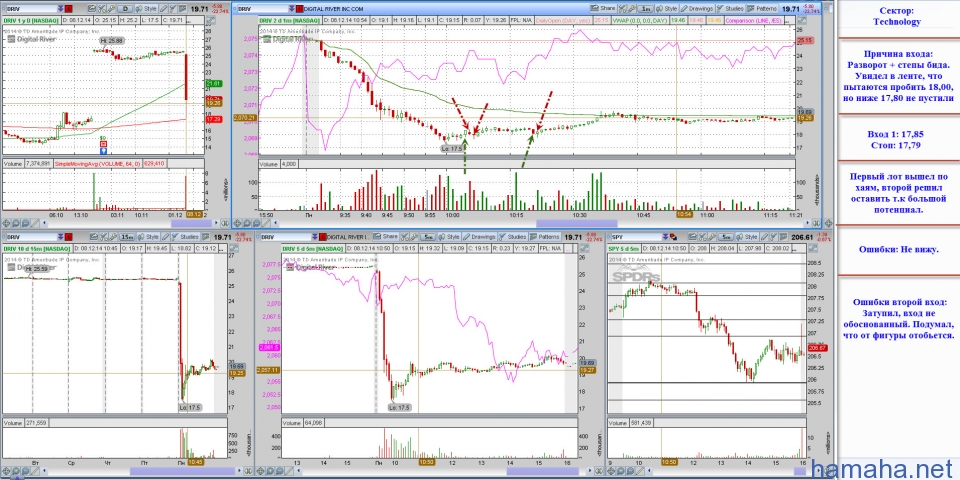This screenshot has height=480, width=960.
Task: Click scissors icon in the daily DRIV chart toolbar
Action: click(102, 9)
